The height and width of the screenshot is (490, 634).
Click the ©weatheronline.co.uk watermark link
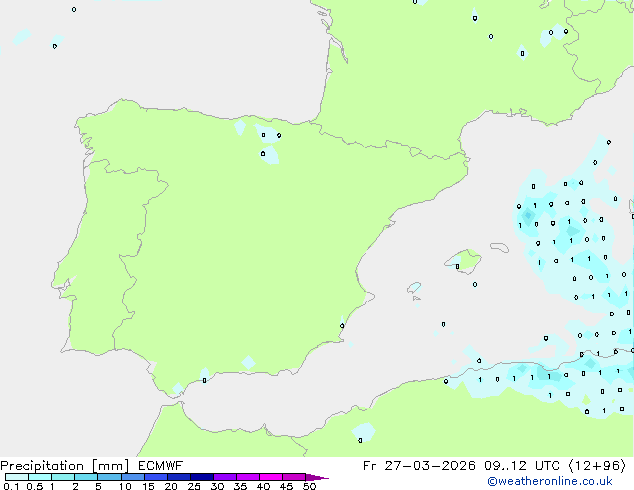[563, 482]
